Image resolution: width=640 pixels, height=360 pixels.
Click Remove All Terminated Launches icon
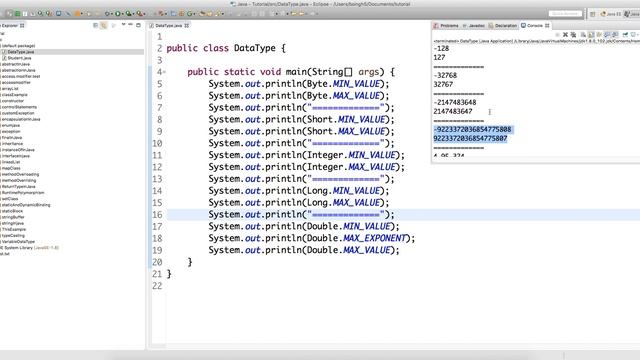[573, 35]
